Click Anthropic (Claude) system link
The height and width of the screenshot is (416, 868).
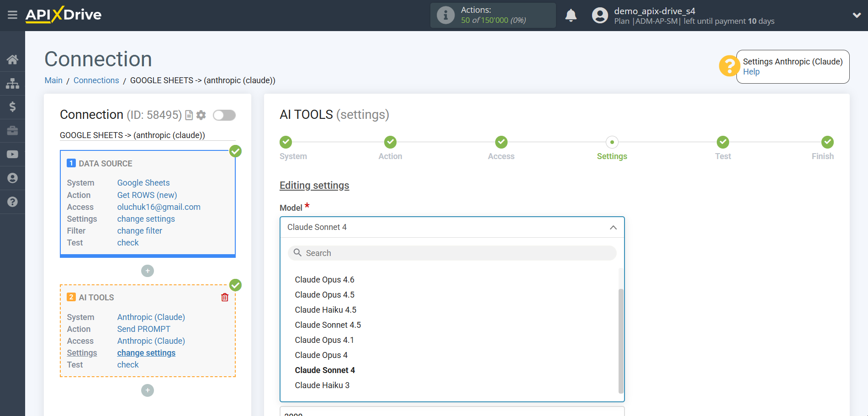[151, 317]
